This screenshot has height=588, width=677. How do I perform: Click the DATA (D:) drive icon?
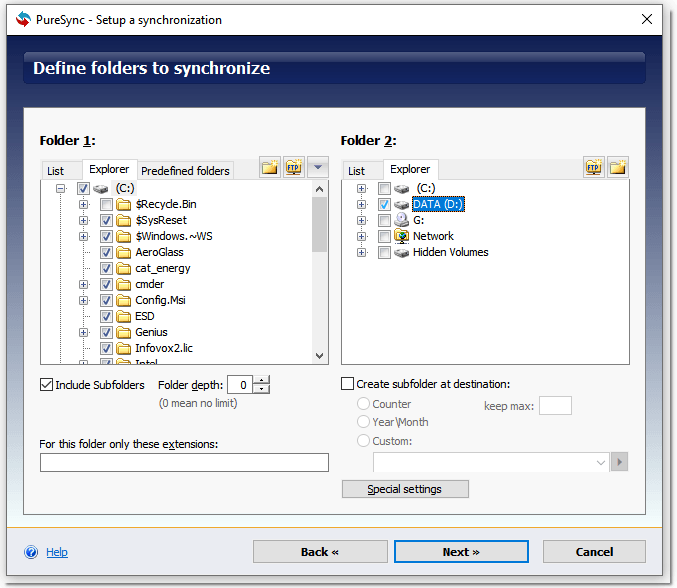point(402,205)
